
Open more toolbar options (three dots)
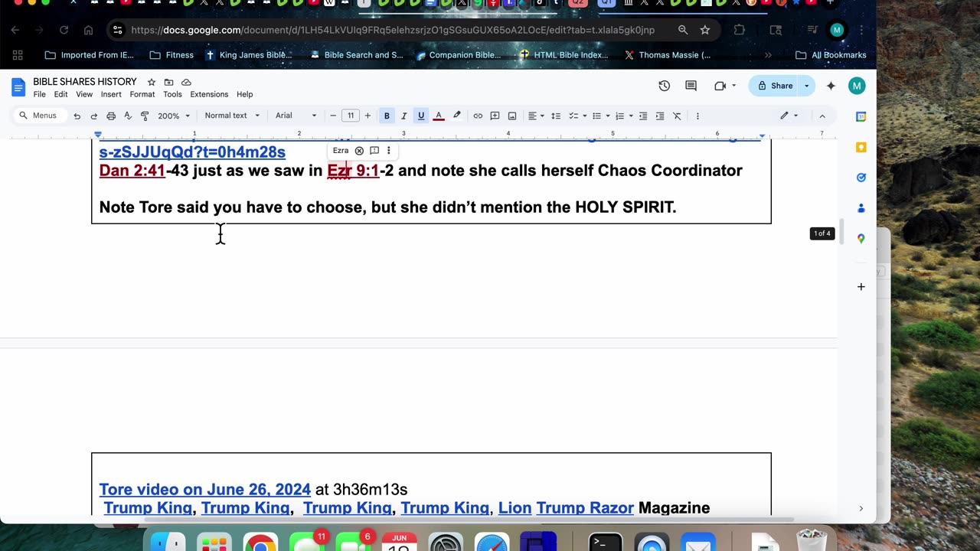click(697, 116)
